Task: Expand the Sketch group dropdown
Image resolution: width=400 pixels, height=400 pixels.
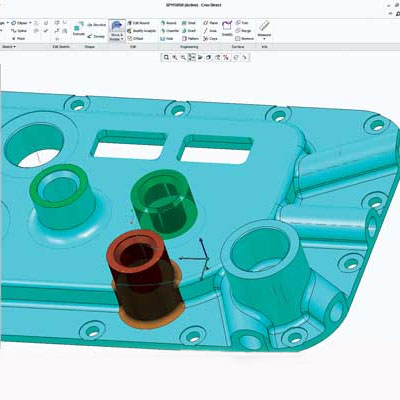Action: click(x=9, y=47)
